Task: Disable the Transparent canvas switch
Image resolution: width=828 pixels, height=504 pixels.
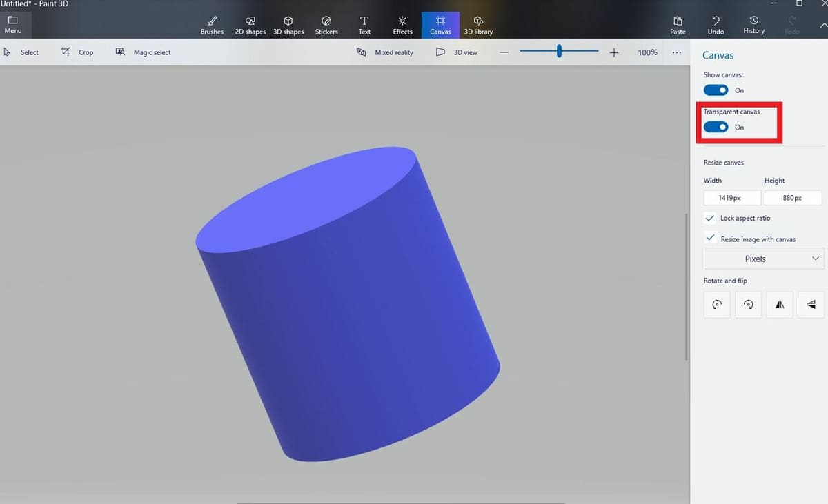Action: tap(716, 128)
